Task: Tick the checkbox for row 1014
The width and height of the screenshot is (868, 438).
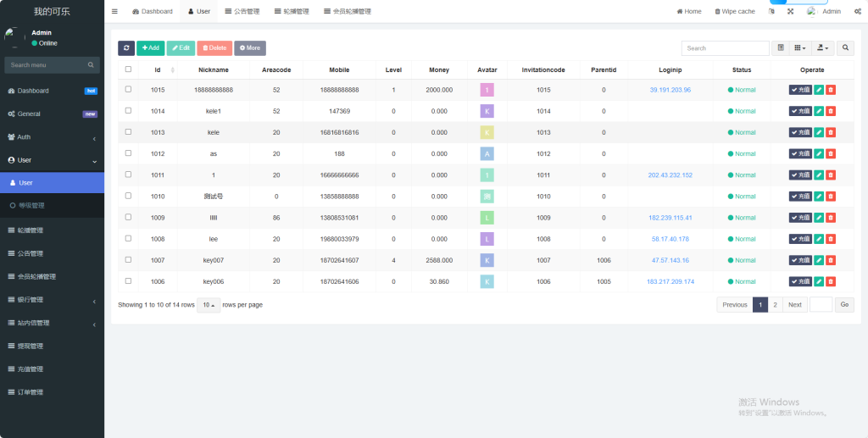Action: 128,111
